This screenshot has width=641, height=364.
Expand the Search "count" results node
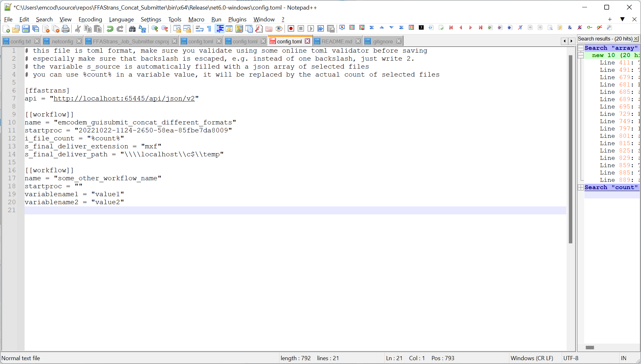tap(581, 188)
